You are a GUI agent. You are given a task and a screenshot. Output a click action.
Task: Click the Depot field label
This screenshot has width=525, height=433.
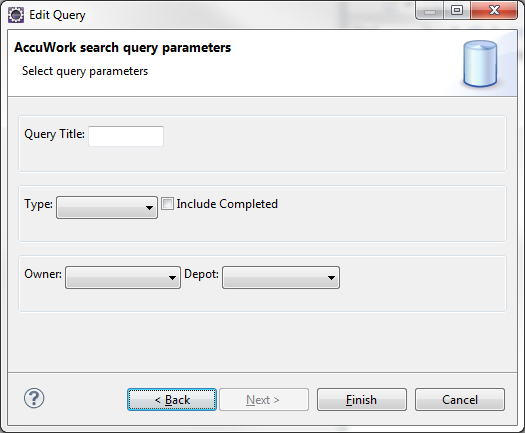tap(201, 274)
